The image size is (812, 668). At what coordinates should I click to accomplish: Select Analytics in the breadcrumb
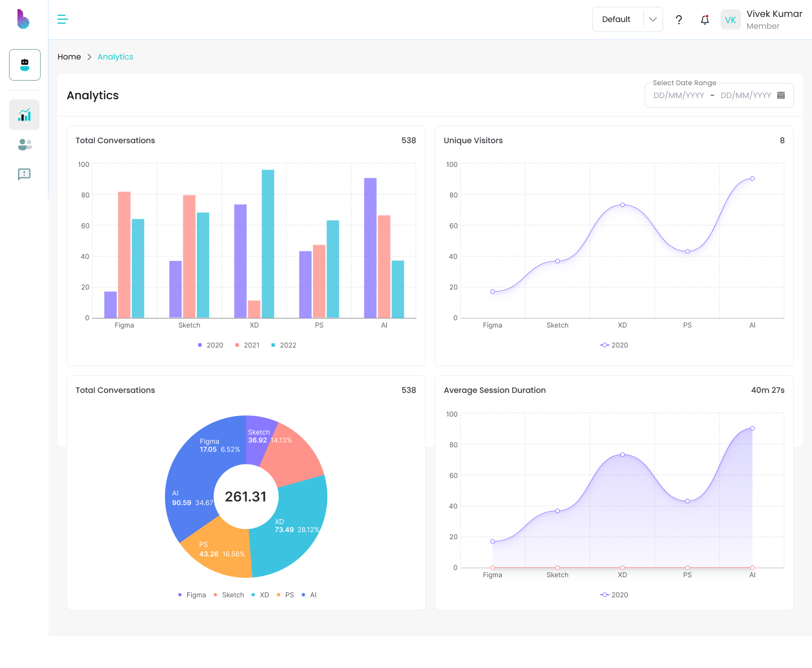(x=115, y=56)
